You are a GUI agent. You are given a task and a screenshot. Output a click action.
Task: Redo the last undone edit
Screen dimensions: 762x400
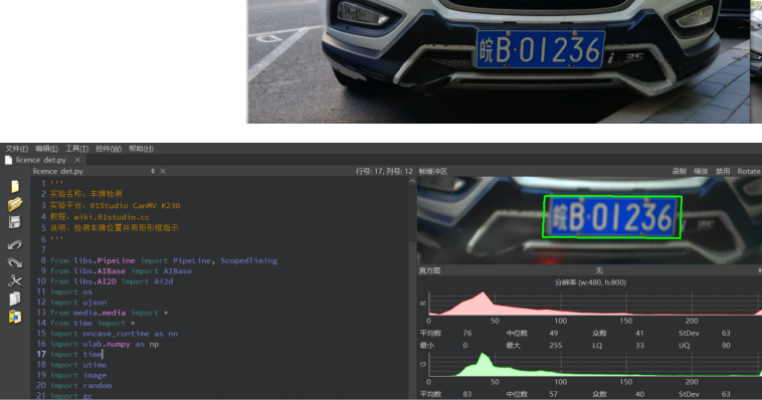pyautogui.click(x=15, y=262)
